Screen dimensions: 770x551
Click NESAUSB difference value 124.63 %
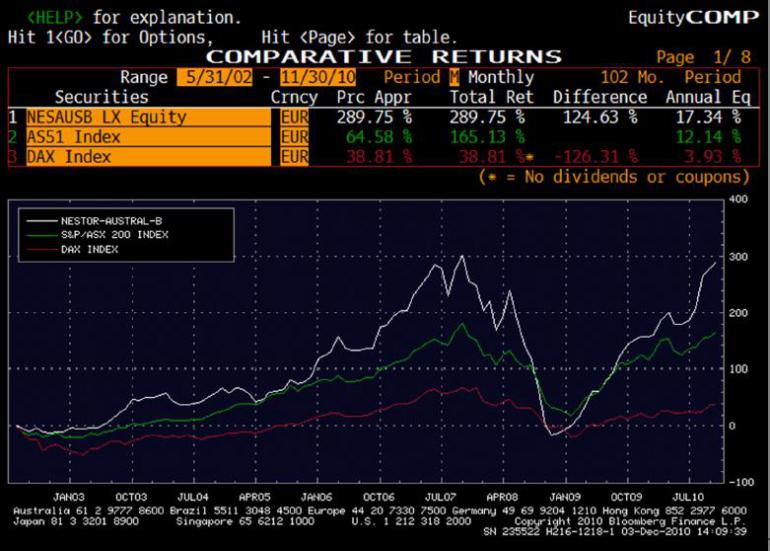click(x=600, y=117)
